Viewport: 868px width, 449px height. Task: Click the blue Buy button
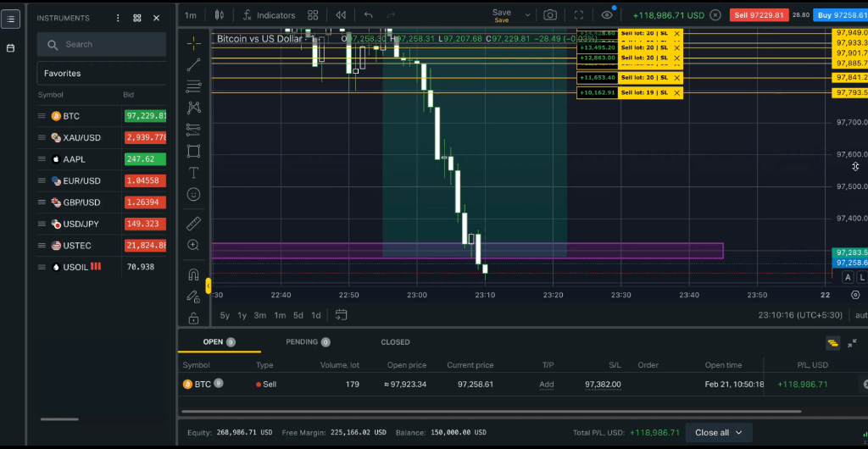tap(840, 15)
